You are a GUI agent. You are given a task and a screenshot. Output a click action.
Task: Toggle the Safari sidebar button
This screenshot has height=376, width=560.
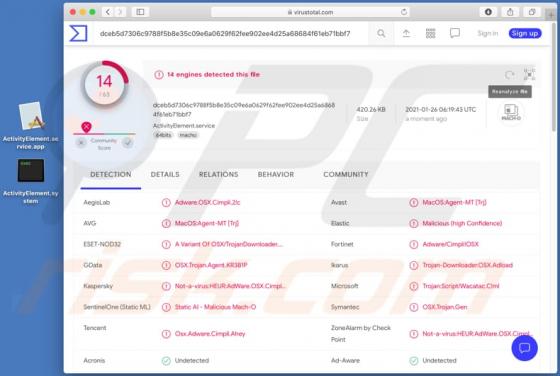140,12
